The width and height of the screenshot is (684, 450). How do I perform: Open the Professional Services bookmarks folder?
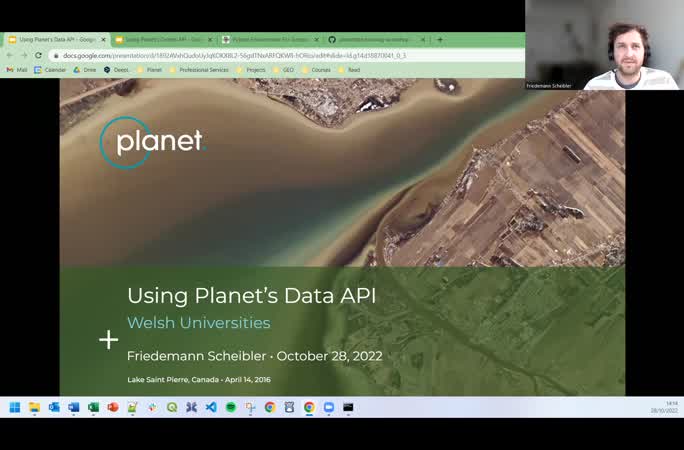198,70
